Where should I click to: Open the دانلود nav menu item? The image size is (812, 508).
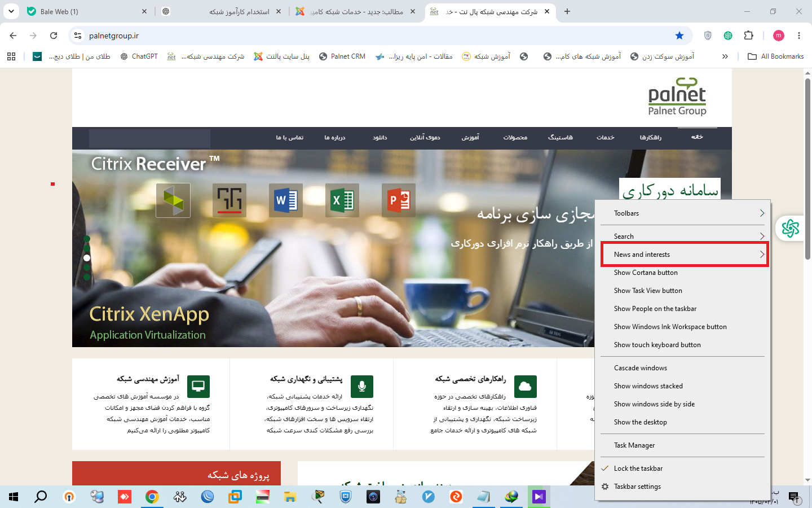click(380, 138)
